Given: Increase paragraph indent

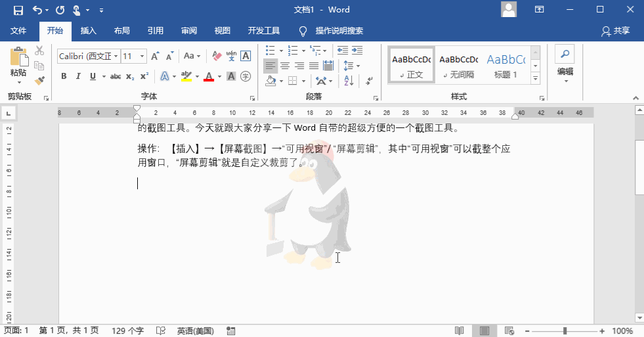Looking at the screenshot, I should [357, 51].
